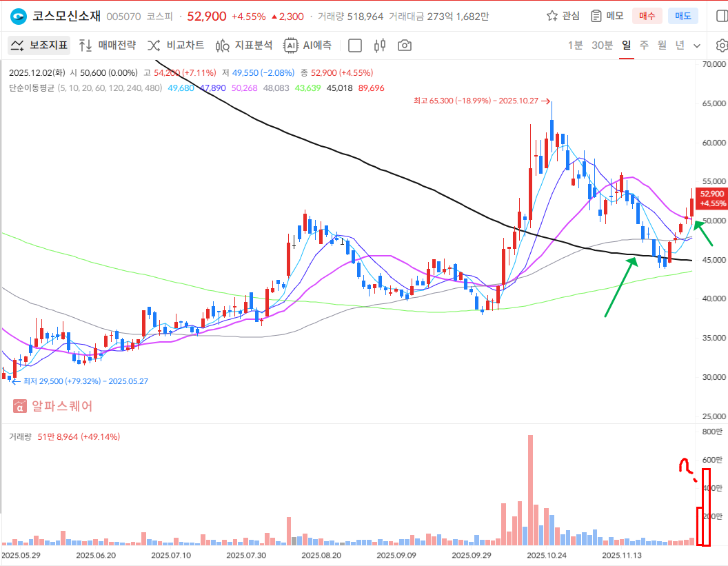This screenshot has width=728, height=566.
Task: Select the 월 monthly chart tab
Action: coord(662,46)
